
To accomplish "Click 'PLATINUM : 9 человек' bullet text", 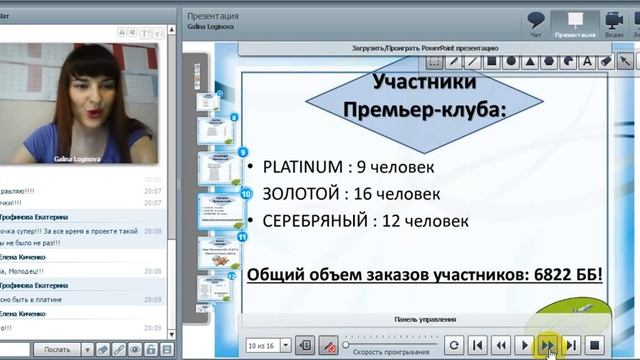I will 348,167.
